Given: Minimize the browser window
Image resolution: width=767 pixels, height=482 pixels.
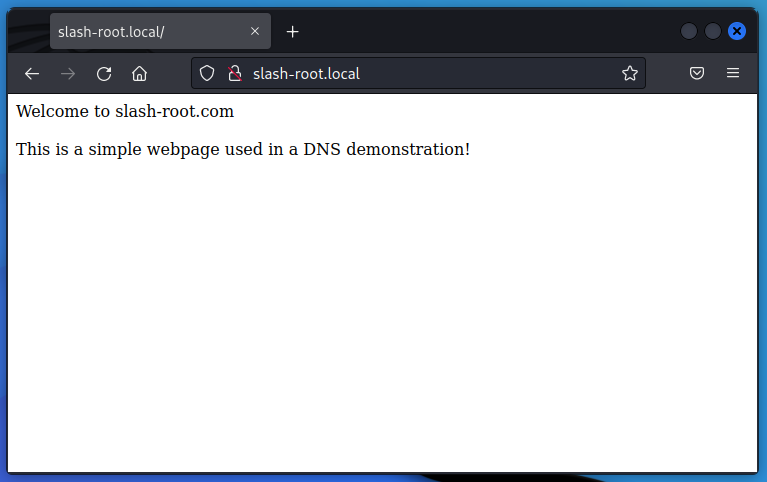Looking at the screenshot, I should click(689, 31).
